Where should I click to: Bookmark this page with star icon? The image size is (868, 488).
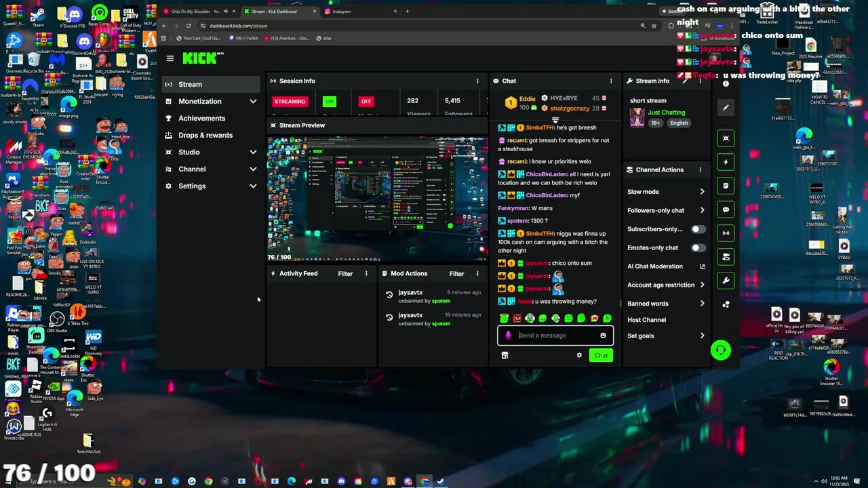pyautogui.click(x=654, y=26)
